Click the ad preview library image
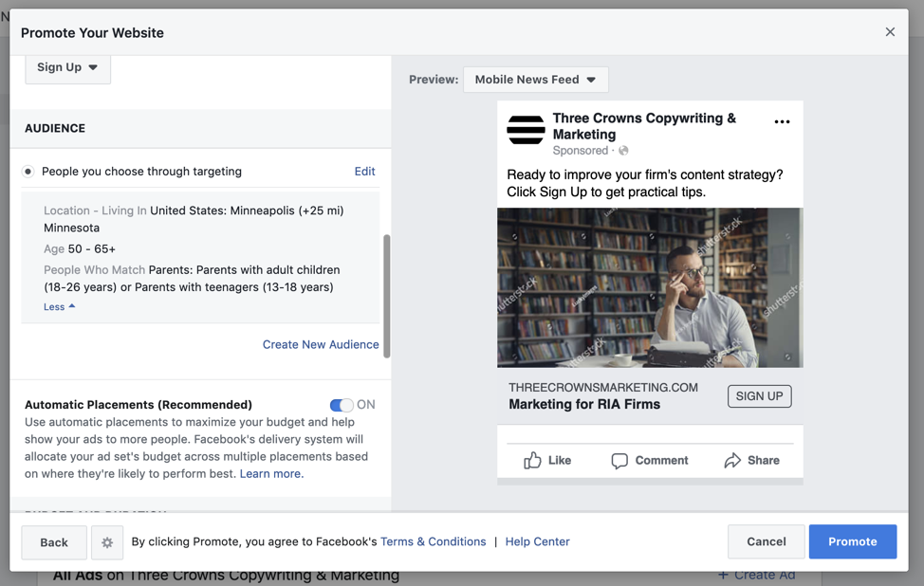 650,287
